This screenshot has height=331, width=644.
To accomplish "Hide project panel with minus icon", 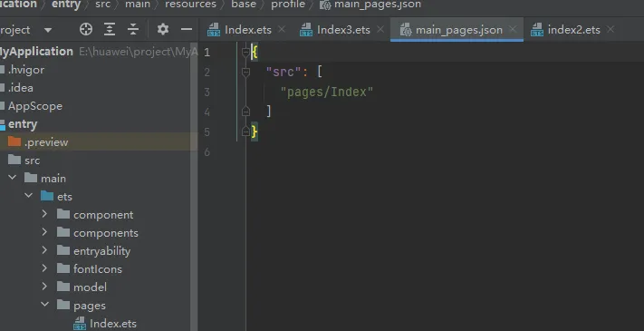I will pos(187,29).
